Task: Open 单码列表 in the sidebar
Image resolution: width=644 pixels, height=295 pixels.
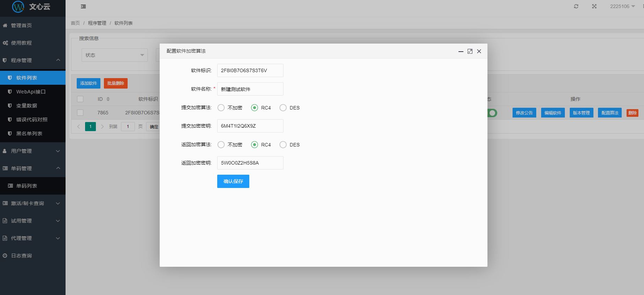Action: click(x=26, y=186)
